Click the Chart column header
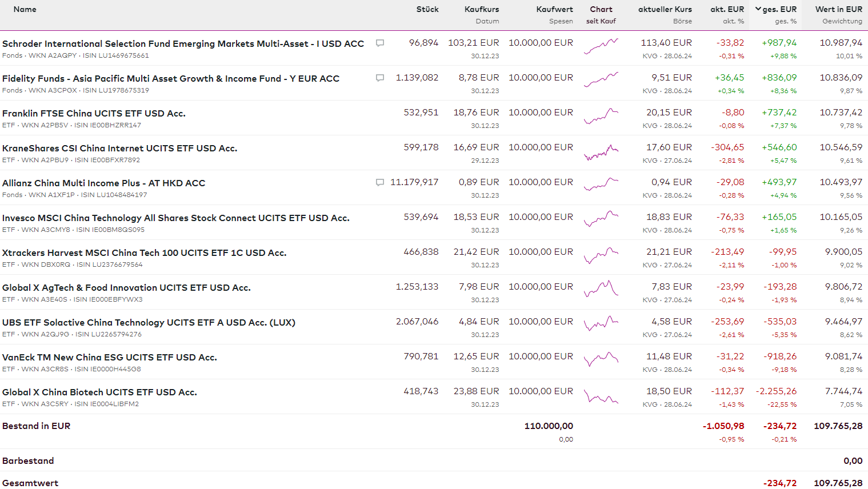 [601, 9]
